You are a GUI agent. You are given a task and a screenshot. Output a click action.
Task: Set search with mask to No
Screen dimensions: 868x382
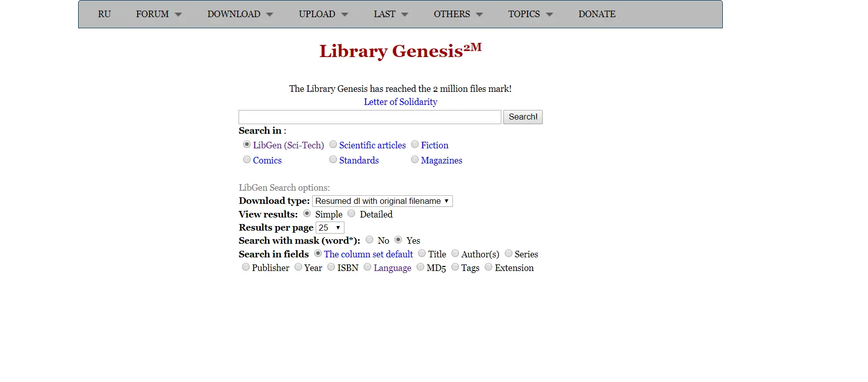tap(370, 240)
